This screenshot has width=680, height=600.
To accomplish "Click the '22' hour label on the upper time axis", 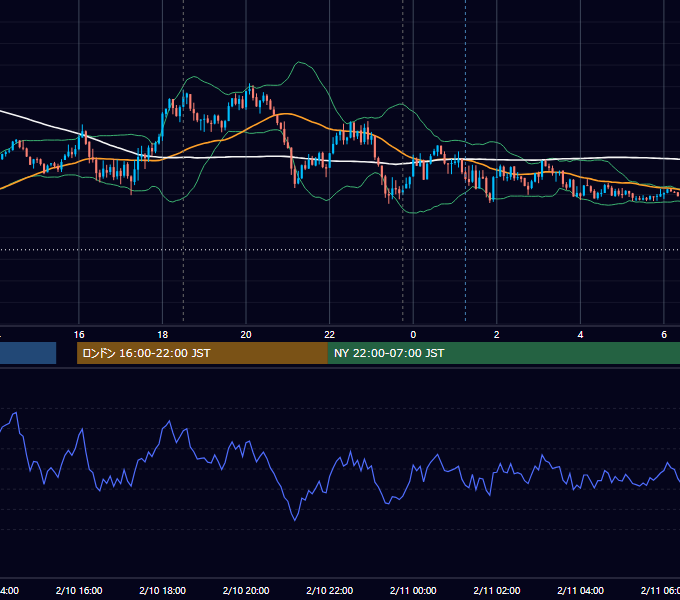I will tap(330, 335).
